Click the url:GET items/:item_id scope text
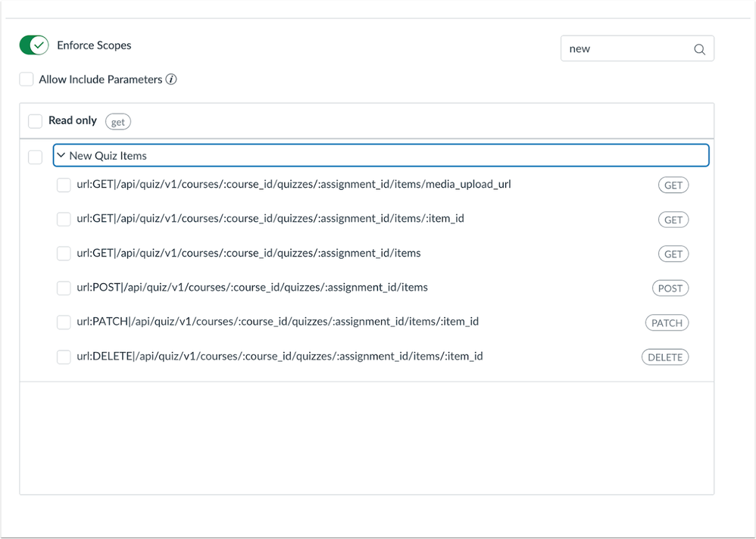This screenshot has width=756, height=539. 270,219
